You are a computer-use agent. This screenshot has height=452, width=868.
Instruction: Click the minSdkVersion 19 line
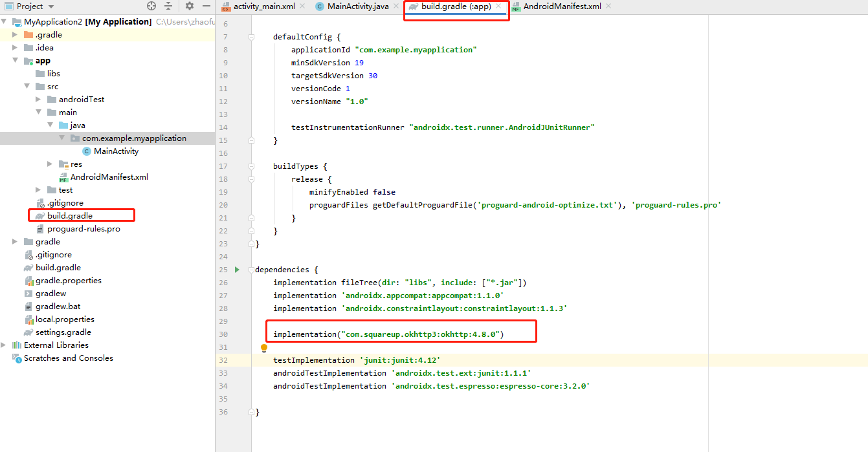[328, 63]
